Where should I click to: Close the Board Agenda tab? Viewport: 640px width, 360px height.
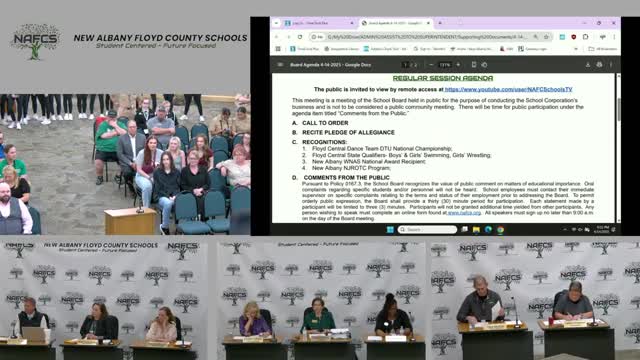[x=428, y=23]
